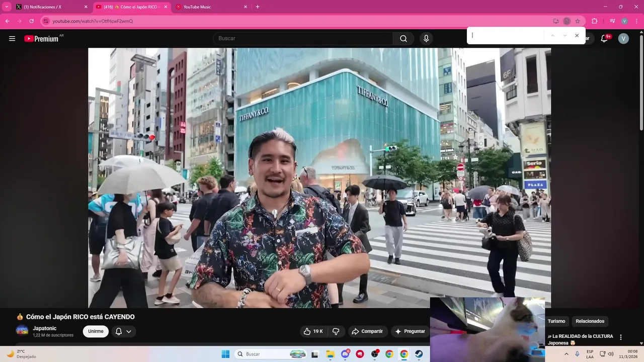Go back in browser history
The image size is (644, 362).
(8, 21)
